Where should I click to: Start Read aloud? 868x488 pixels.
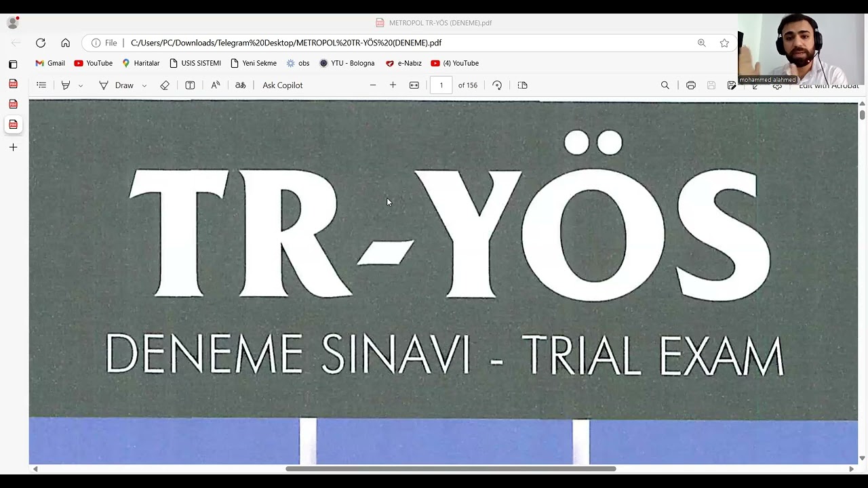[x=216, y=85]
